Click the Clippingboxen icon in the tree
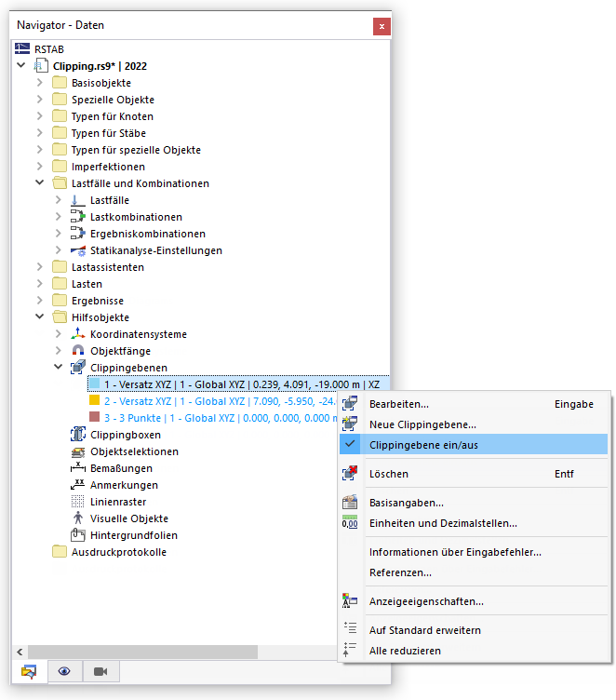The width and height of the screenshot is (616, 700). (78, 435)
